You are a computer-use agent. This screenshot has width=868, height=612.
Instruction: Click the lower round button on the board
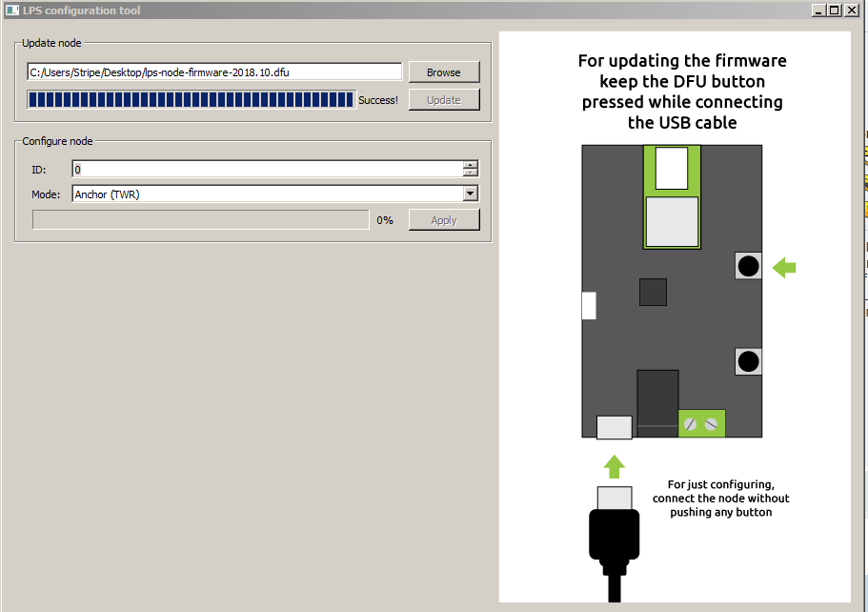[749, 362]
